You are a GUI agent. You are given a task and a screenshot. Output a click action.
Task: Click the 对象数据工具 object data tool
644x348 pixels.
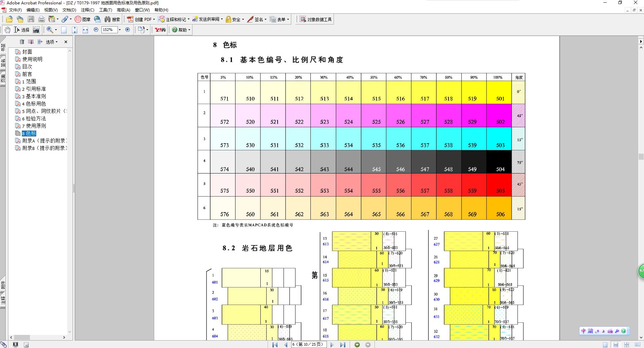(x=316, y=20)
